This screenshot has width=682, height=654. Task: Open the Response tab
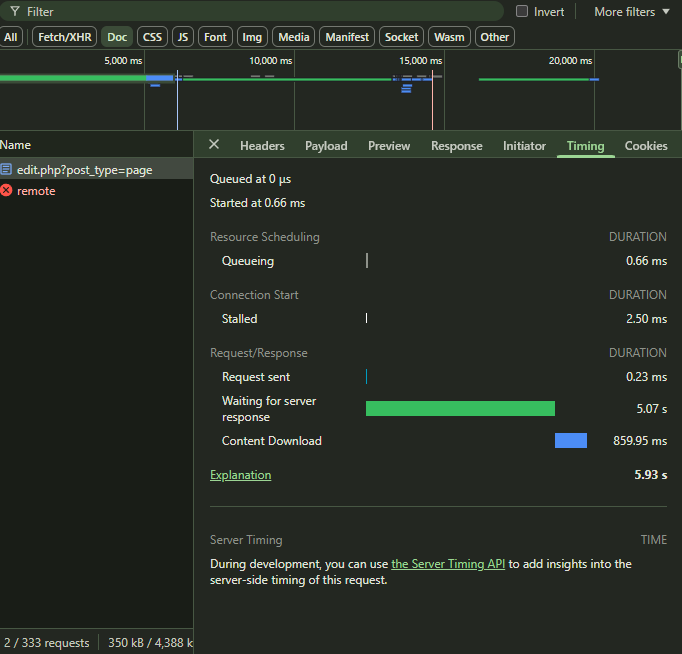pos(456,146)
